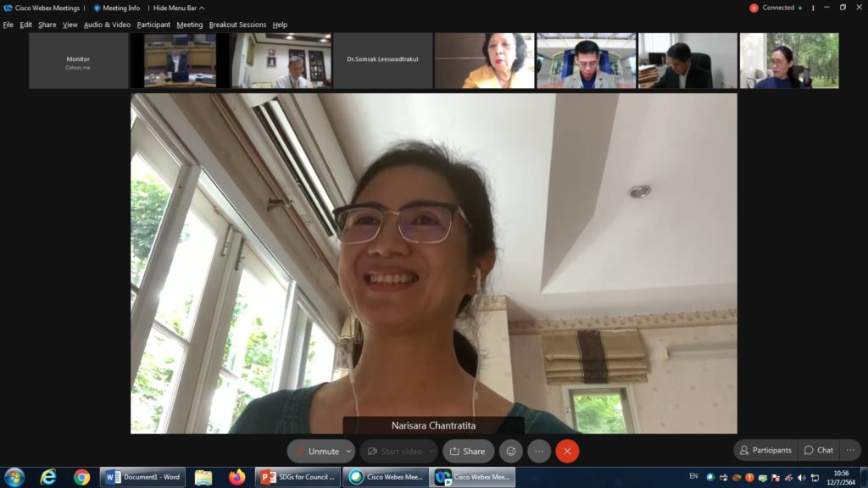The image size is (868, 488).
Task: Click the Monitor cohost participant tile
Action: pos(78,60)
